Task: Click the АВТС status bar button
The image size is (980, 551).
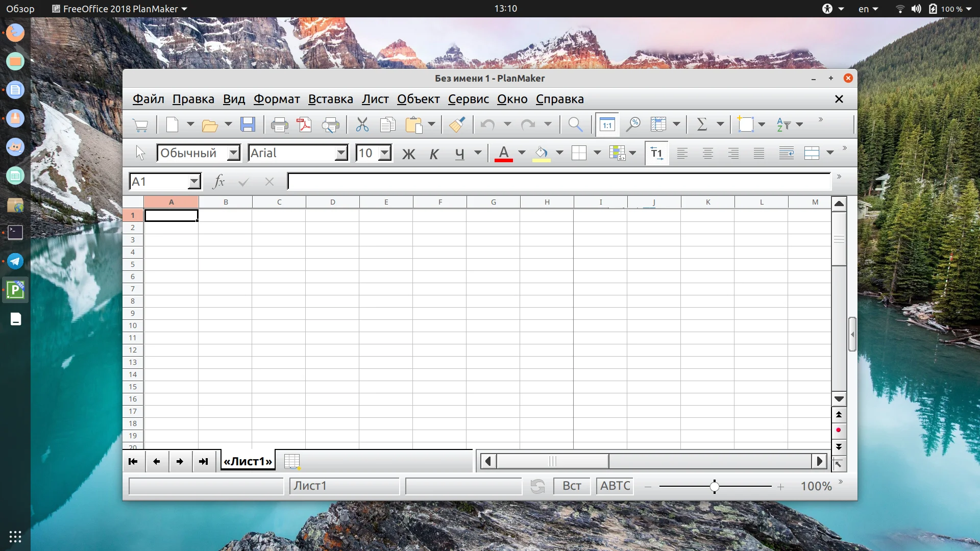Action: pos(615,486)
